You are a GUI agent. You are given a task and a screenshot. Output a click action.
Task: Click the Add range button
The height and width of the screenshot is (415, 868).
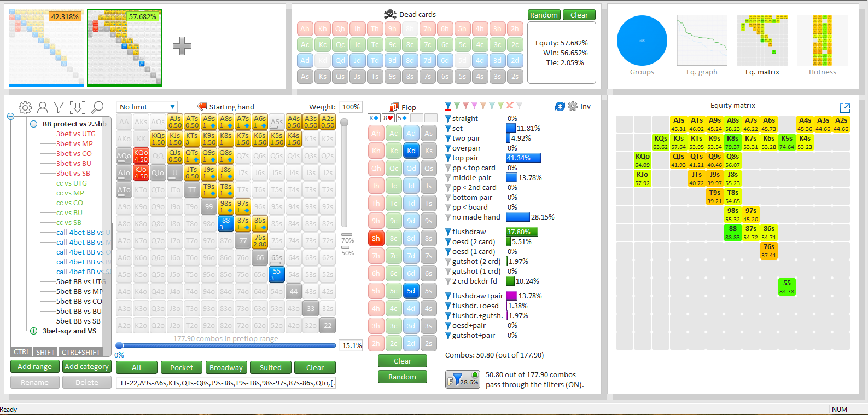[34, 367]
